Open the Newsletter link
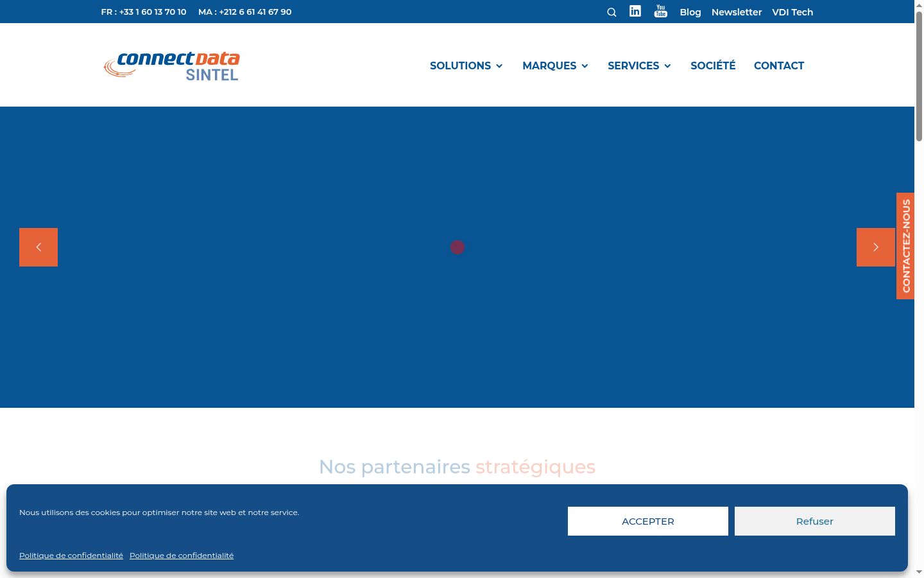This screenshot has width=924, height=578. click(x=737, y=12)
